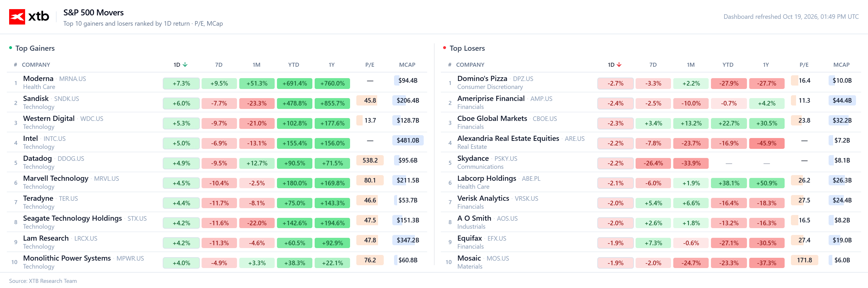Click Skydance's -26.4% 7D cell
This screenshot has height=288, width=868.
(653, 163)
